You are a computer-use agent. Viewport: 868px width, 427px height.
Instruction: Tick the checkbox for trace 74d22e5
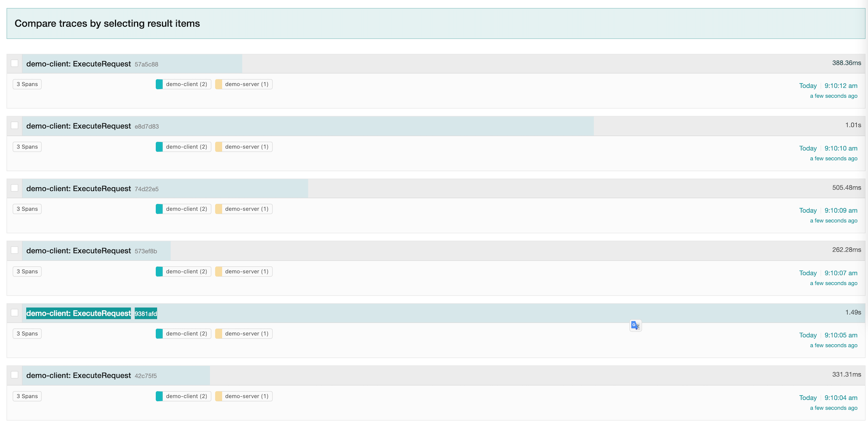(x=14, y=188)
